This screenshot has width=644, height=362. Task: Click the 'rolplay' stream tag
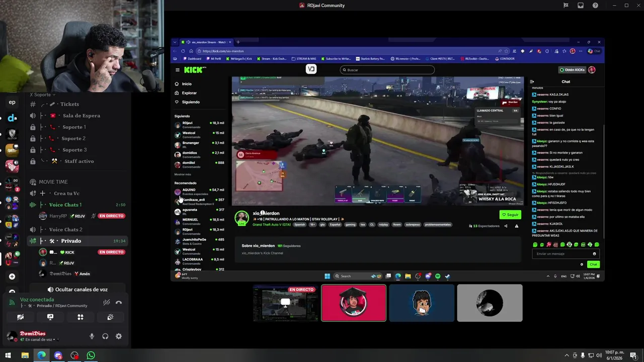[x=383, y=225]
